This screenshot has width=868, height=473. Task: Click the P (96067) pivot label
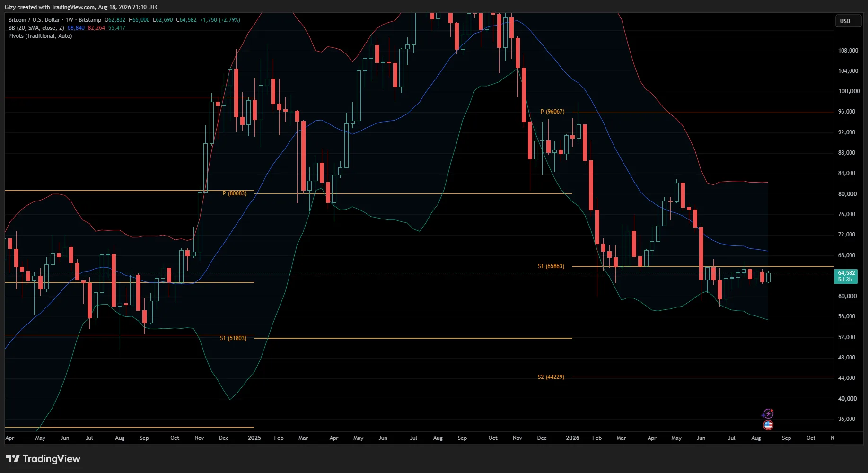[x=552, y=112]
